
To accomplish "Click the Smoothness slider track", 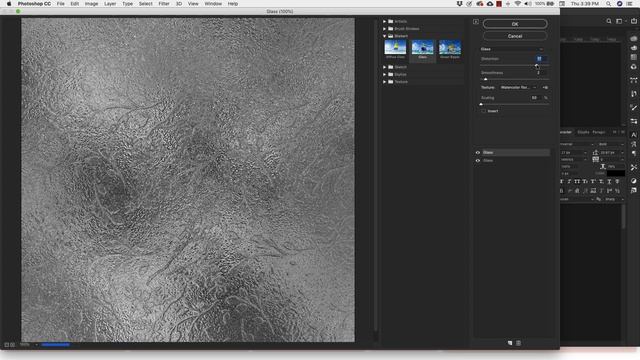I will pos(515,79).
